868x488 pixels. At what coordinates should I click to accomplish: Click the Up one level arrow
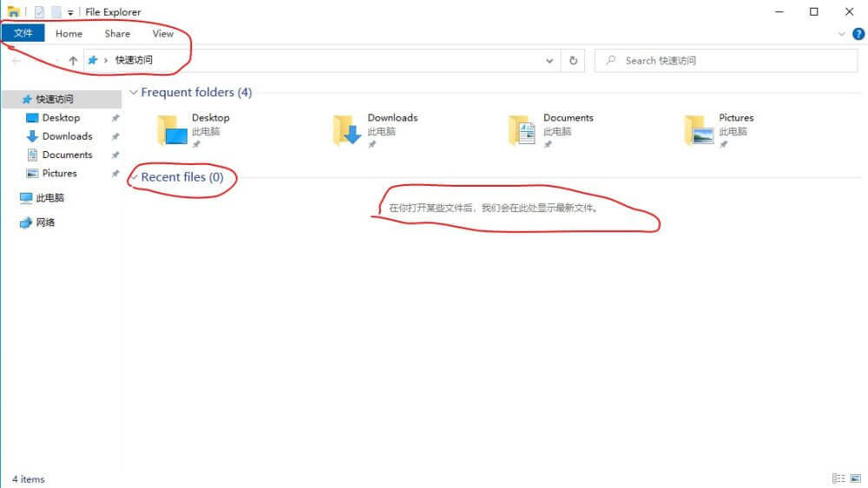[73, 61]
